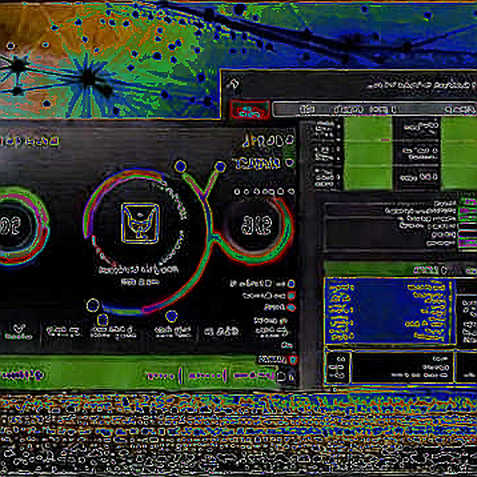Select the hollow yellow node below the large ring
Screen dimensions: 477x477
pyautogui.click(x=93, y=305)
